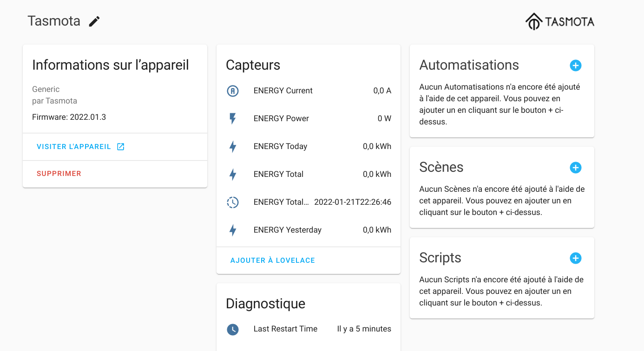
Task: Add a new script with plus button
Action: click(575, 258)
